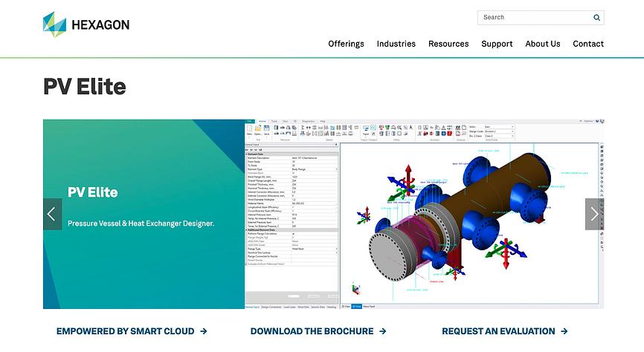Click the blue help icon beside Options
Image resolution: width=644 pixels, height=352 pixels.
point(597,121)
